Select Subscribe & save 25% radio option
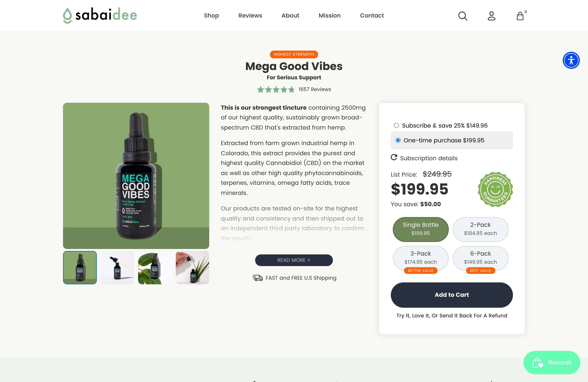 pos(396,125)
